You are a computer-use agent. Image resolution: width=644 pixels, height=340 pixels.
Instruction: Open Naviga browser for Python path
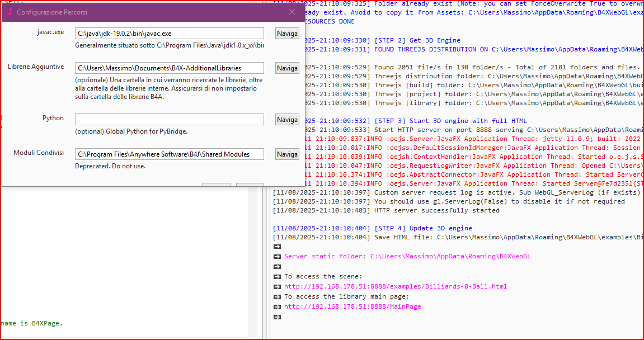287,120
